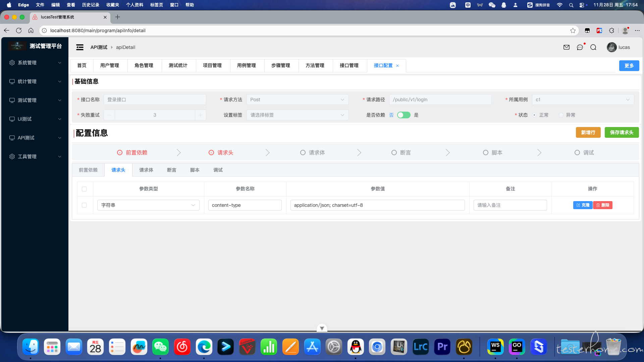Click the 请输入备注 remark input field
Viewport: 644px width, 362px height.
coord(510,205)
